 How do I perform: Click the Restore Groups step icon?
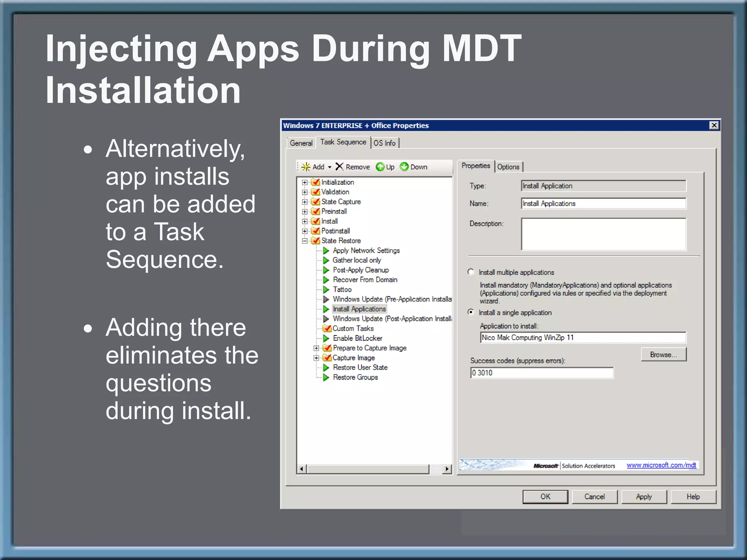pos(326,377)
